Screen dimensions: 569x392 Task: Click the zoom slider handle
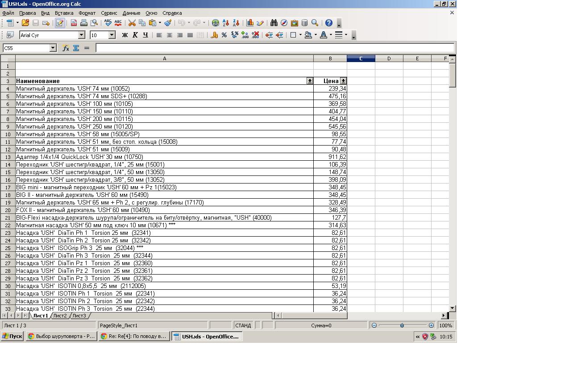click(402, 325)
